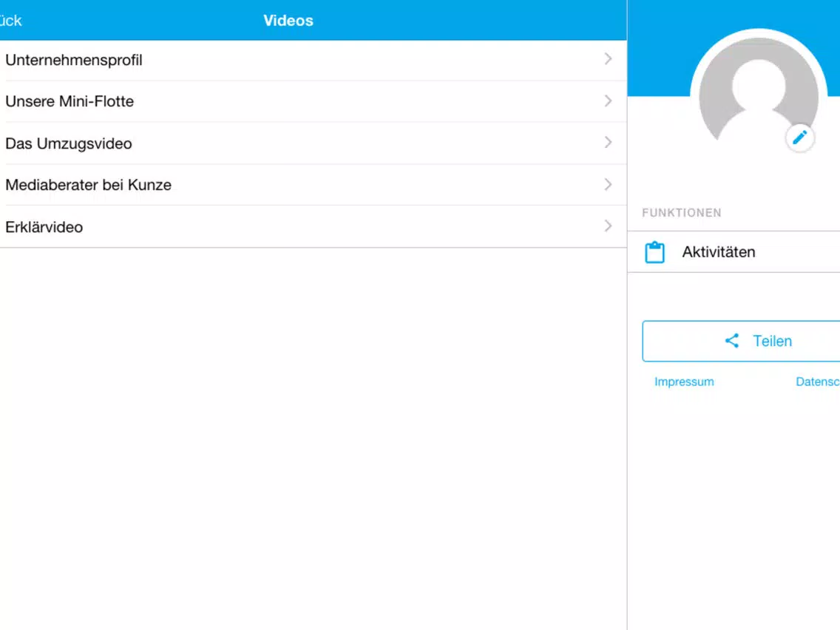840x630 pixels.
Task: Tap the pencil edit icon on profile picture
Action: (800, 138)
